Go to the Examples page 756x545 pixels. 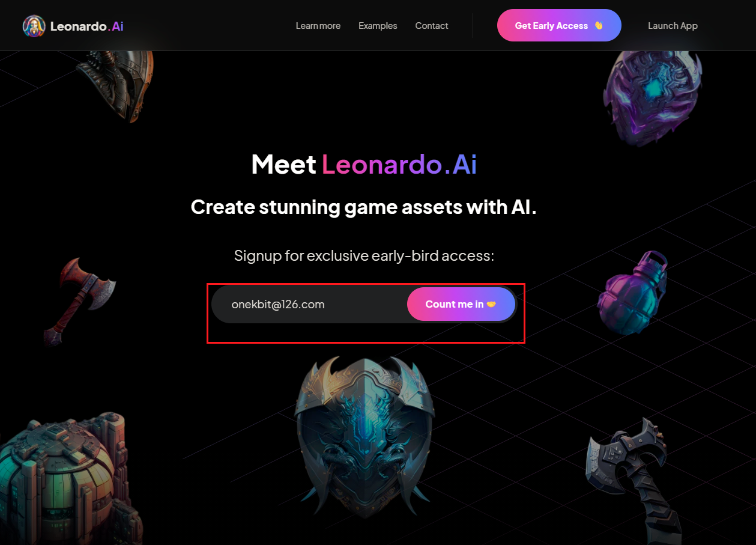[378, 26]
